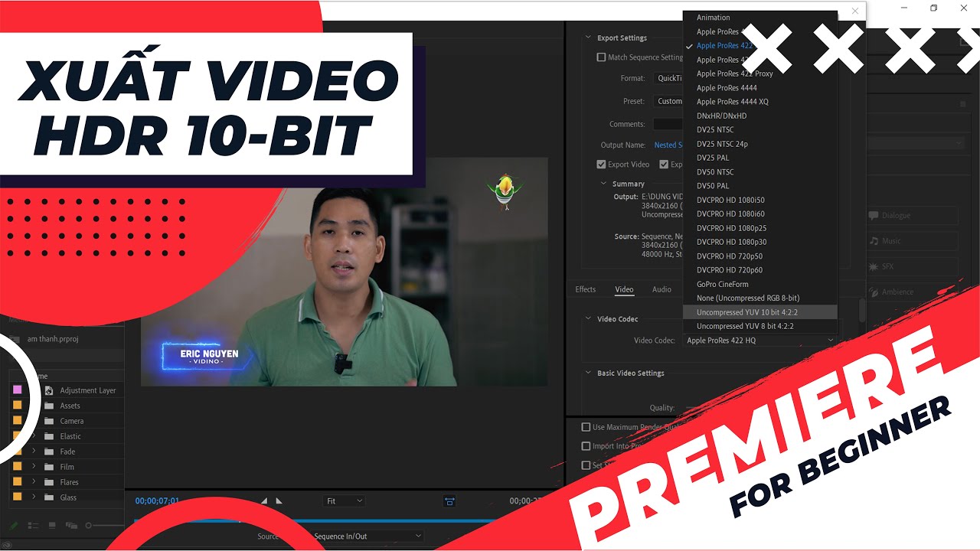The image size is (980, 551).
Task: Select Apple ProRes 4444 XQ
Action: (x=759, y=102)
